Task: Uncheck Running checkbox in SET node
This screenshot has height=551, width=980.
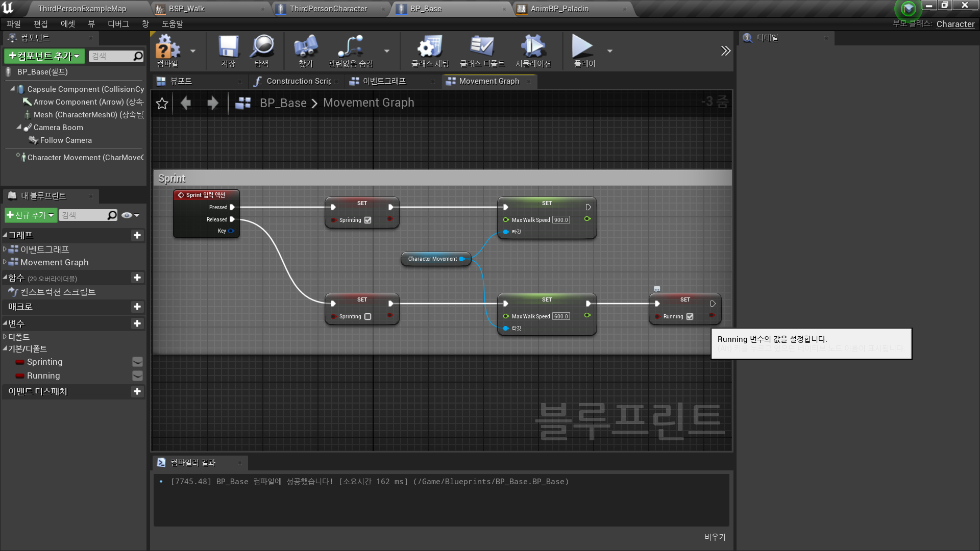Action: 690,317
